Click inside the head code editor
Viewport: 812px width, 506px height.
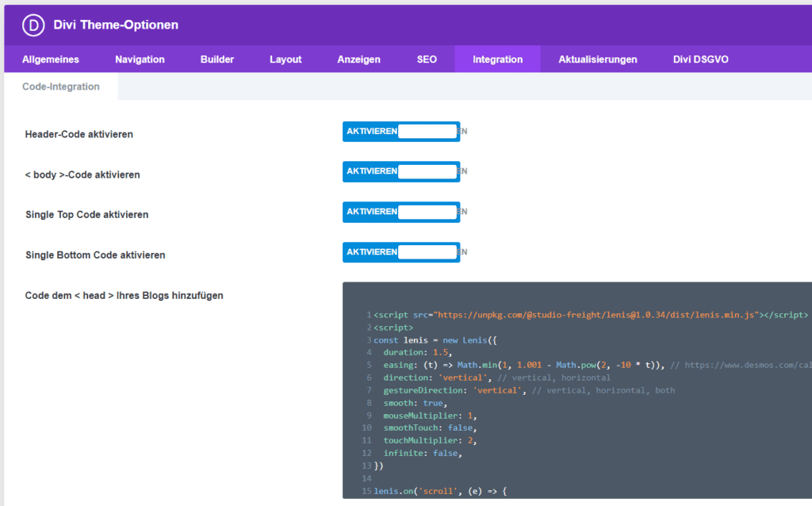(577, 390)
